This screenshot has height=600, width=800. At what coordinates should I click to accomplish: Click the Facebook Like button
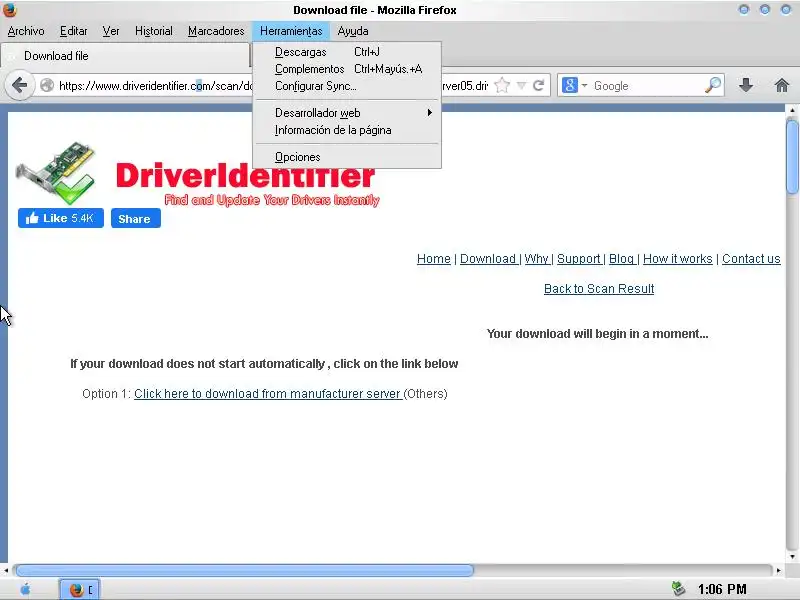coord(61,218)
